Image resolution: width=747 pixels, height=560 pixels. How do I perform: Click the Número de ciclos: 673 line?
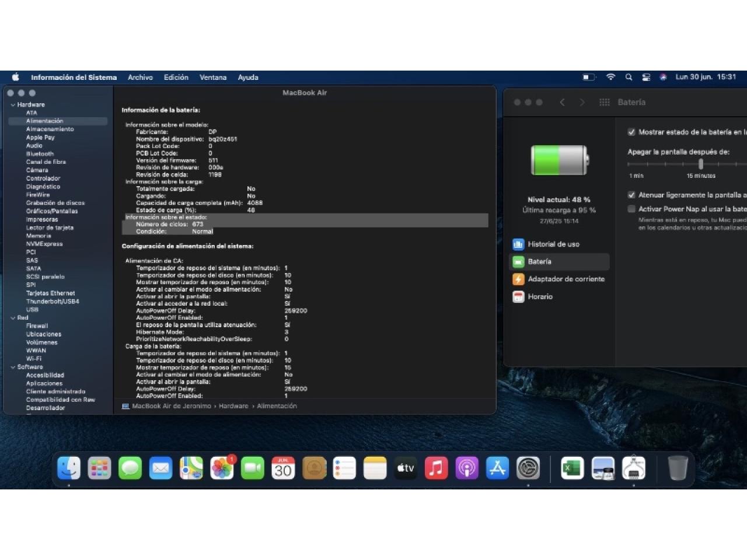tap(169, 224)
